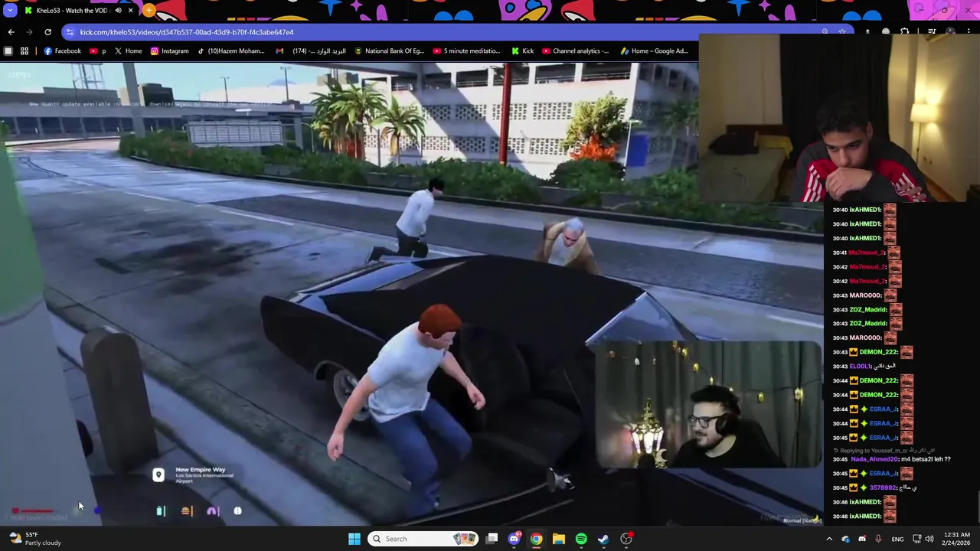This screenshot has width=980, height=551.
Task: Click the New Empire Way location marker
Action: pyautogui.click(x=158, y=475)
